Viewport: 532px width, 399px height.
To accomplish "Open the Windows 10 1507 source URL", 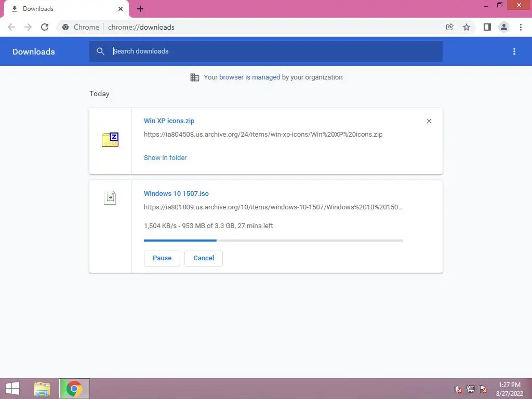I will click(x=273, y=207).
